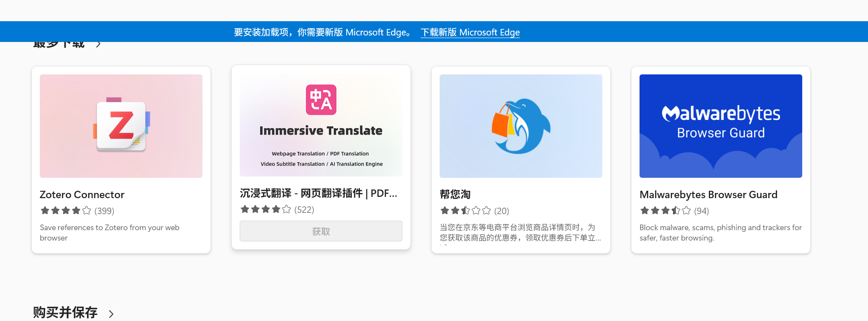Open the 帮您淘 extension title
The width and height of the screenshot is (868, 321).
tap(455, 195)
